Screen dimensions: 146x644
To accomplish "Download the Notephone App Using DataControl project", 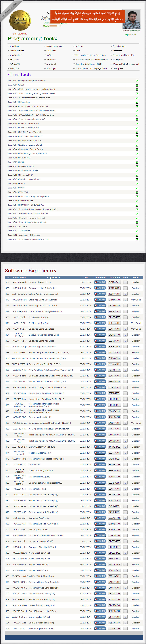I will pyautogui.click(x=100, y=312).
